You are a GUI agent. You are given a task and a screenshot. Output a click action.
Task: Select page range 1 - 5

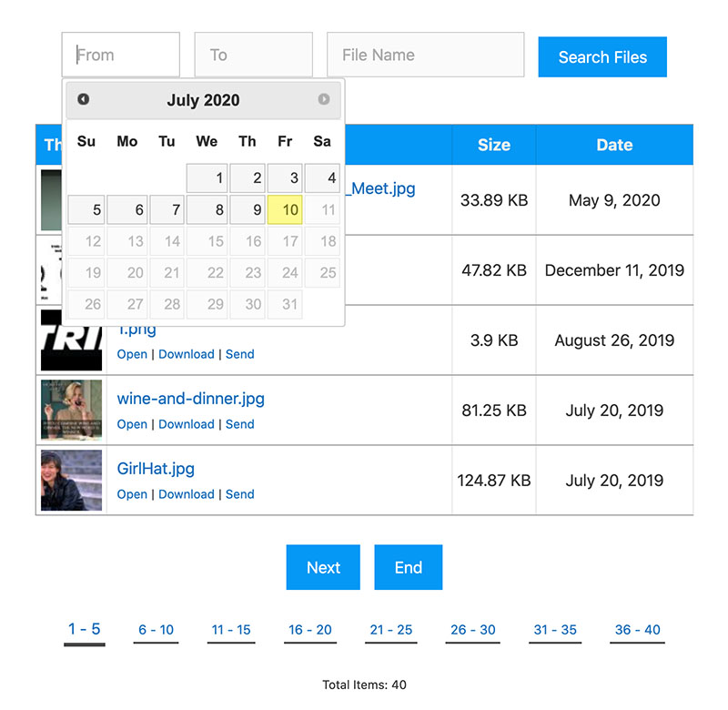tap(84, 629)
